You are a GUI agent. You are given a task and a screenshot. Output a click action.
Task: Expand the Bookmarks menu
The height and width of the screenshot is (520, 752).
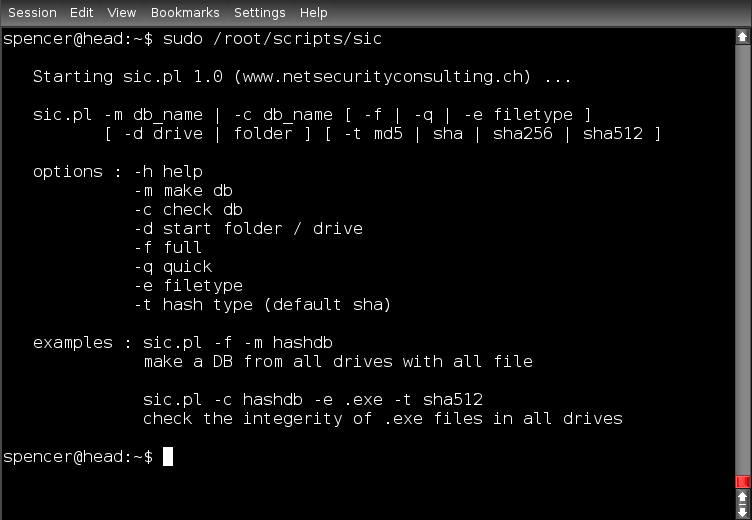pos(184,12)
